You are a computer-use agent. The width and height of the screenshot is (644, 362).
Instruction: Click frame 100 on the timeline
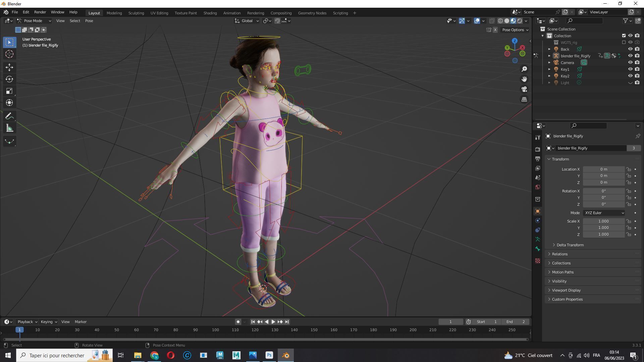215,330
